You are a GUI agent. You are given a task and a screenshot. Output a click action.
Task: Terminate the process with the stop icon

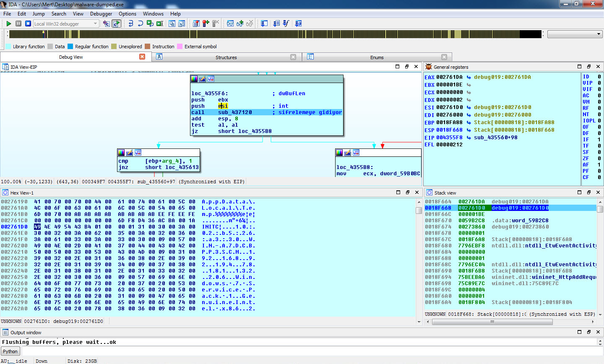point(28,23)
